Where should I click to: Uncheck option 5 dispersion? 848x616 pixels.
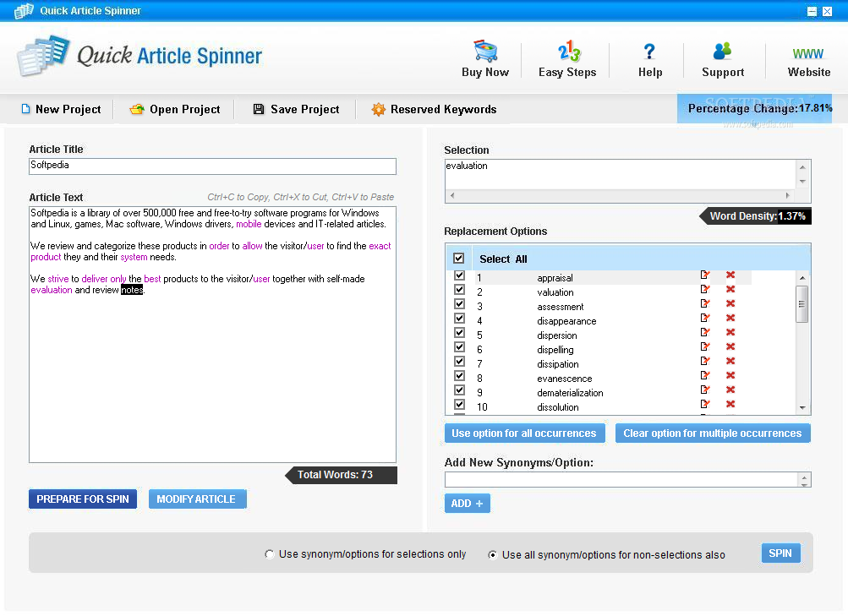coord(459,332)
